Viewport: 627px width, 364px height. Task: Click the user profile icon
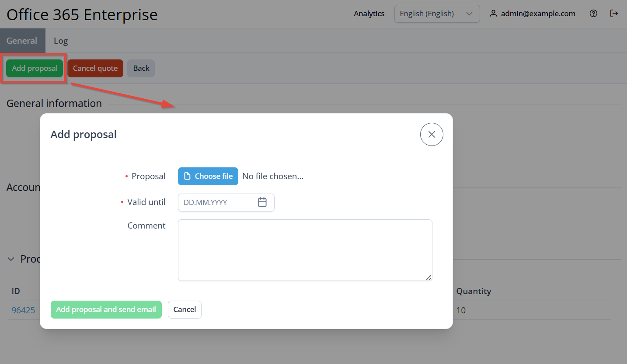point(494,14)
